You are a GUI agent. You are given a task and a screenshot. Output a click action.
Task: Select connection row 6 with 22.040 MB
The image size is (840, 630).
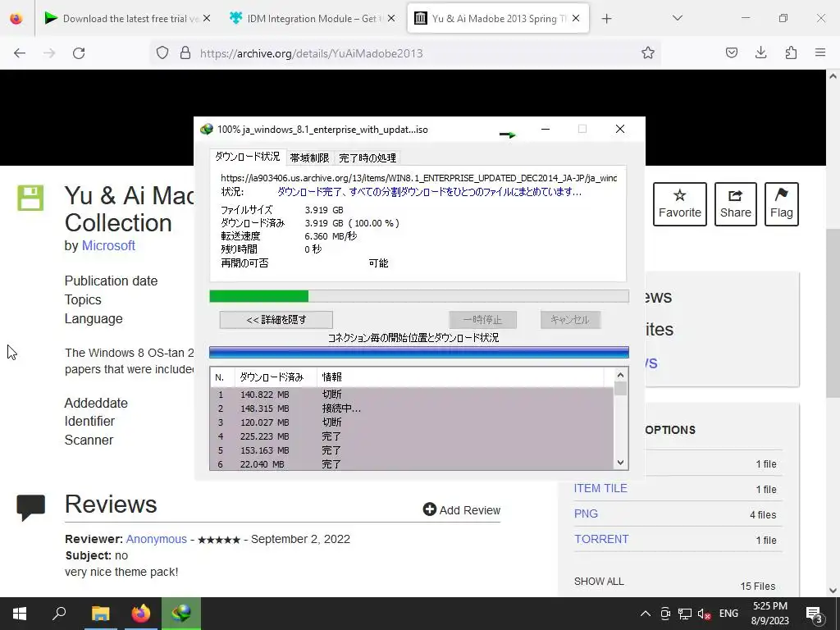[x=412, y=464]
